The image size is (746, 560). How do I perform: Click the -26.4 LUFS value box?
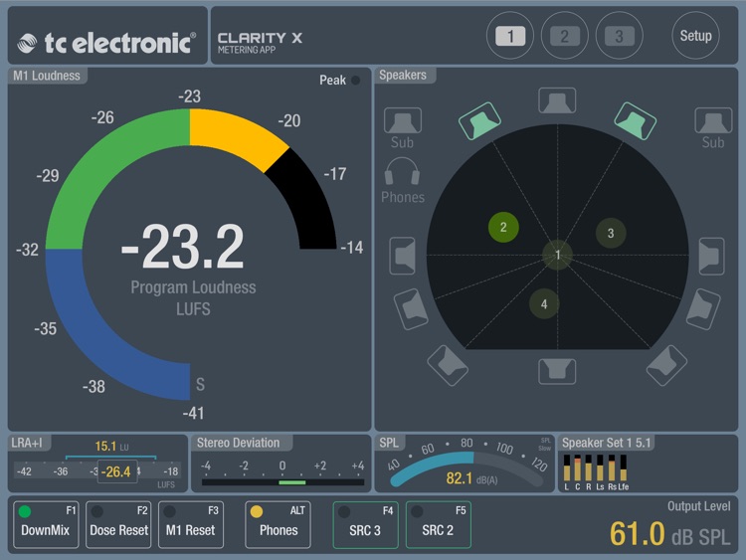click(117, 471)
